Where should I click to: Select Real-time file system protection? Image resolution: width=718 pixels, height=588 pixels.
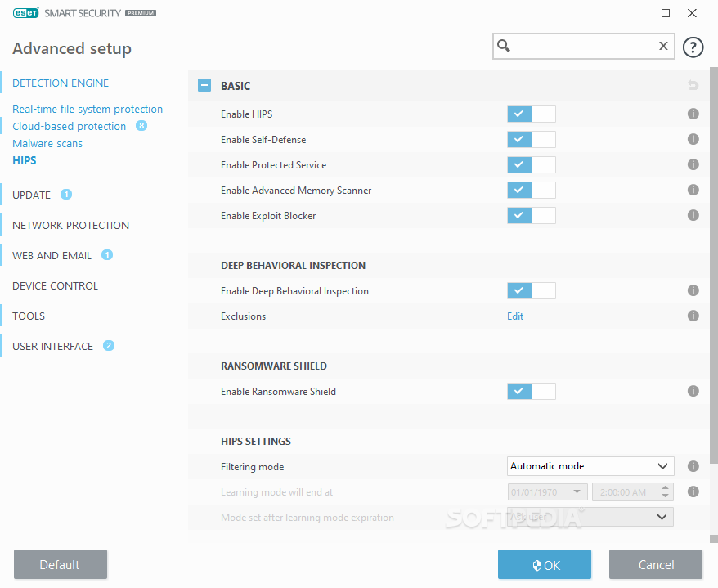(x=88, y=109)
